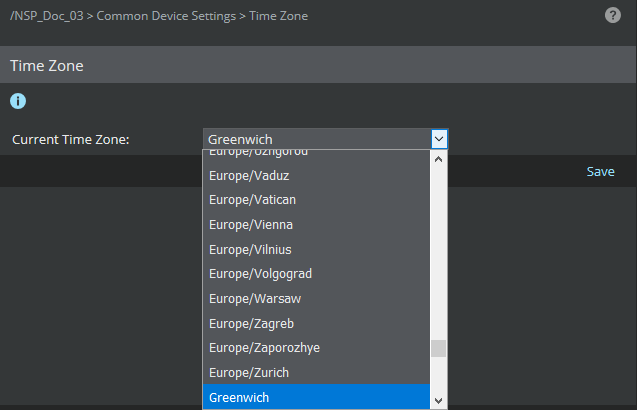Save the time zone settings
The height and width of the screenshot is (410, 637).
point(600,171)
